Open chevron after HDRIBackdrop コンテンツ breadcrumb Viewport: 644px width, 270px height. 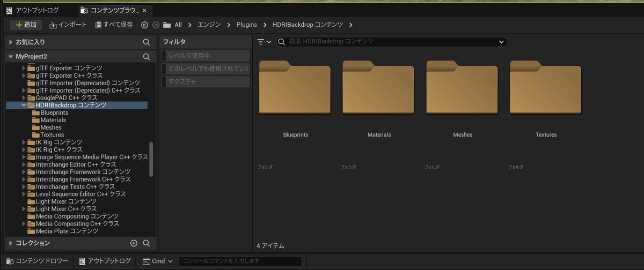tap(351, 25)
